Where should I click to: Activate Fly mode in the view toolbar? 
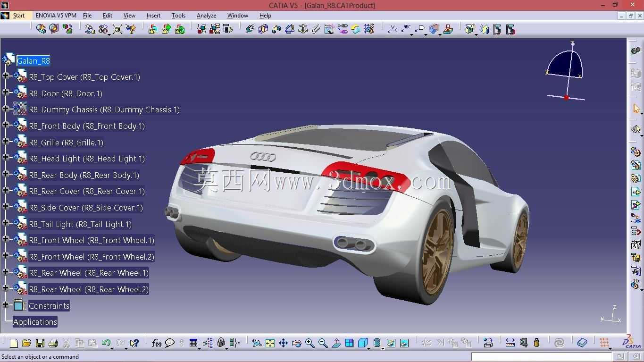[x=257, y=343]
